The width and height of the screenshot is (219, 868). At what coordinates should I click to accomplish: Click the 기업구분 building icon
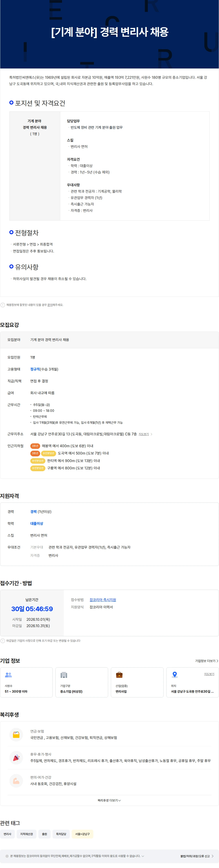[x=64, y=675]
